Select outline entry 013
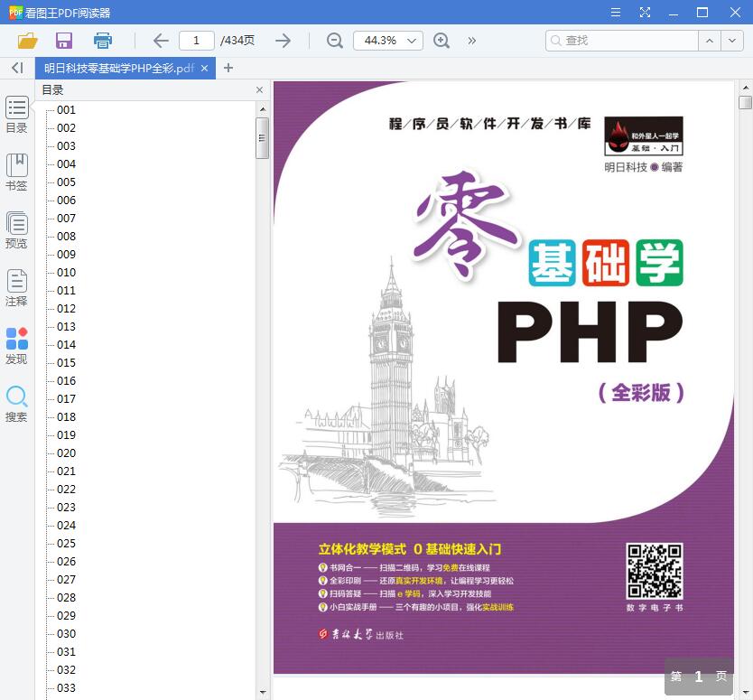Image resolution: width=753 pixels, height=700 pixels. coord(66,327)
